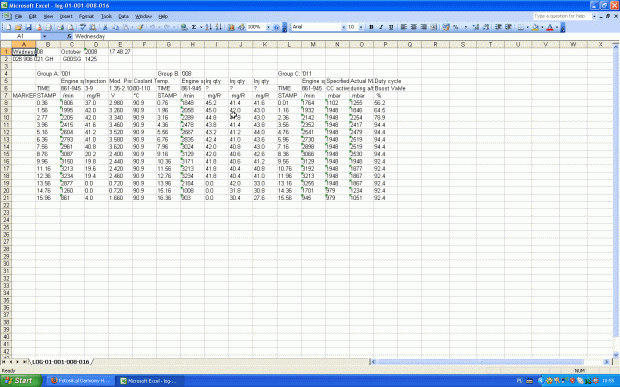
Task: Insert hyperlink with globe icon
Action: click(x=184, y=27)
